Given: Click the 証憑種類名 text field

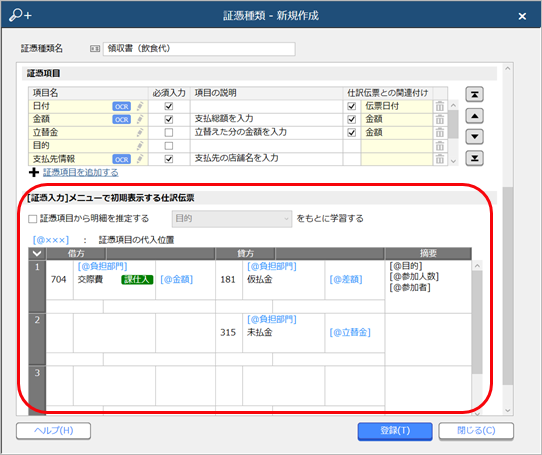Looking at the screenshot, I should point(199,49).
